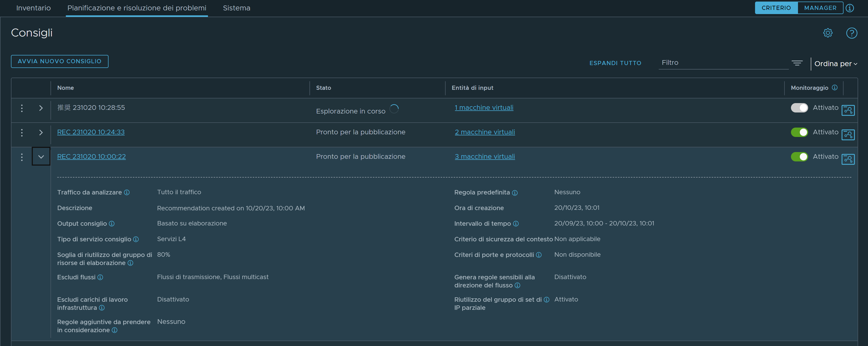
Task: Click the Stato column header
Action: [324, 88]
